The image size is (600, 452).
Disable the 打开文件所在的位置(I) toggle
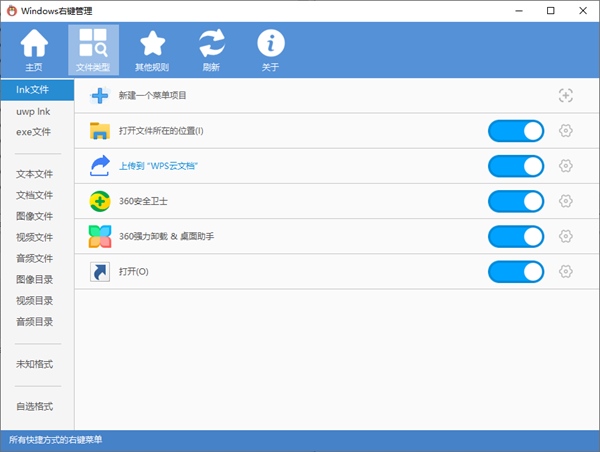click(516, 131)
